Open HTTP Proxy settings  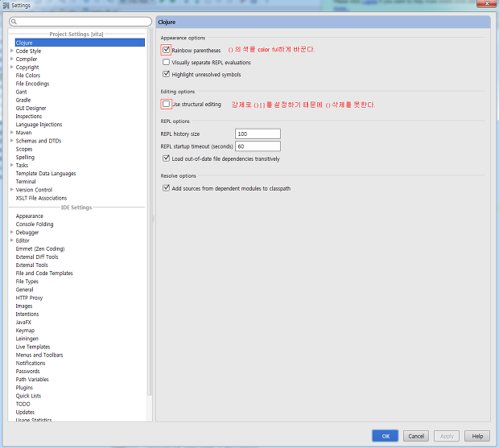[29, 298]
